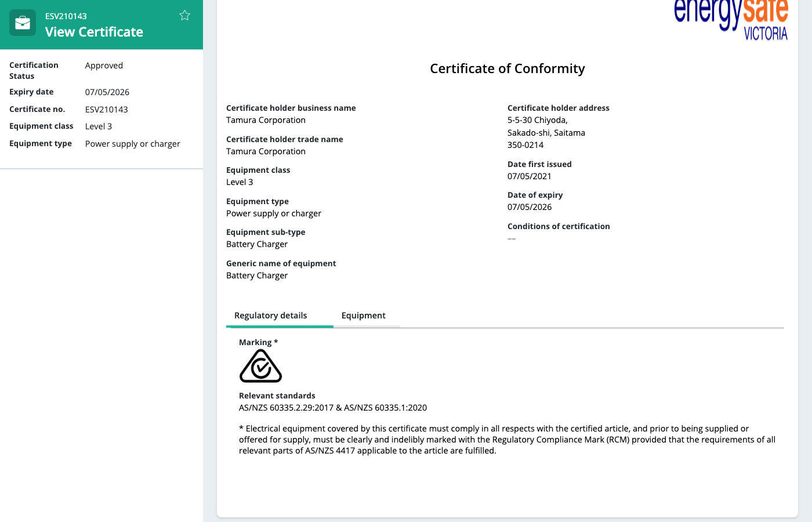Select the Regulatory Compliance Mark symbol
812x522 pixels.
click(261, 365)
